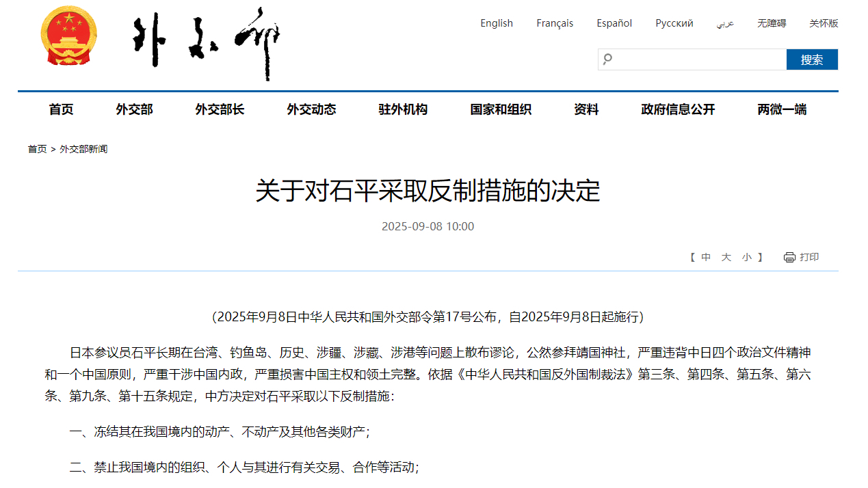Screen dimensions: 868x488
Task: Set font size to 大
Action: (x=726, y=258)
